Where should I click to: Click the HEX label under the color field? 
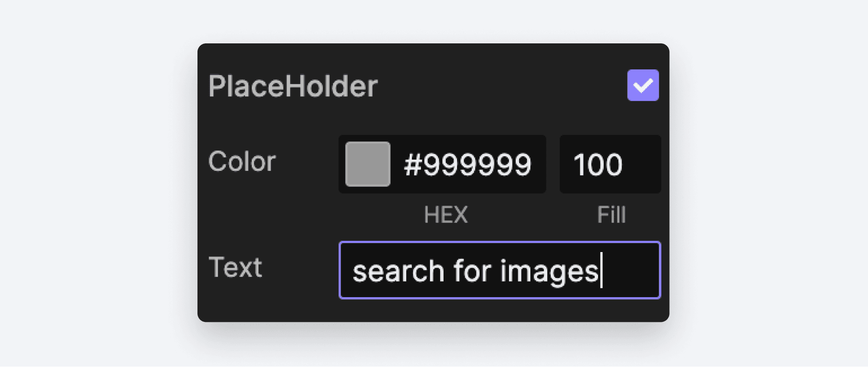click(x=446, y=214)
